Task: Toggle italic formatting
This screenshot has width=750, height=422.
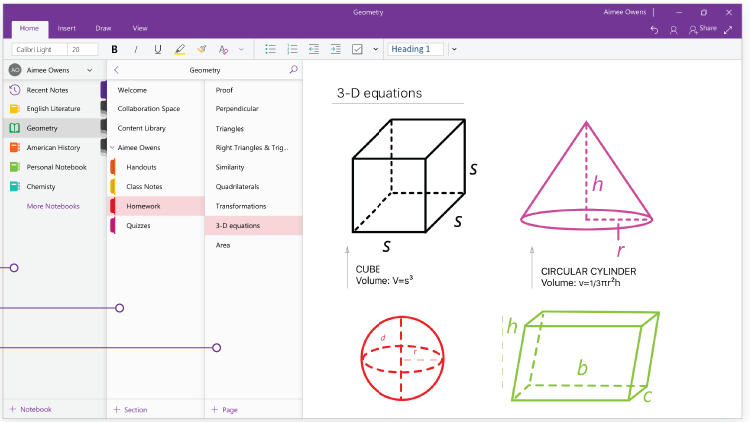Action: click(x=136, y=49)
